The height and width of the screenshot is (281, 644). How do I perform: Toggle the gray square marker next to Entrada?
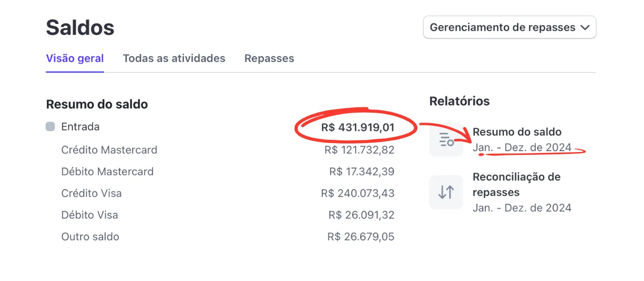51,125
